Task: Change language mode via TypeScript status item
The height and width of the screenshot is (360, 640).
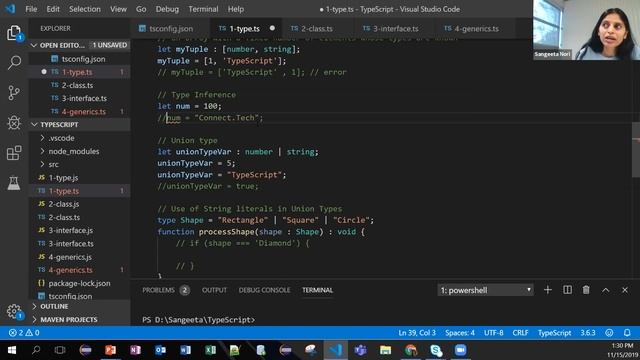Action: click(x=554, y=333)
